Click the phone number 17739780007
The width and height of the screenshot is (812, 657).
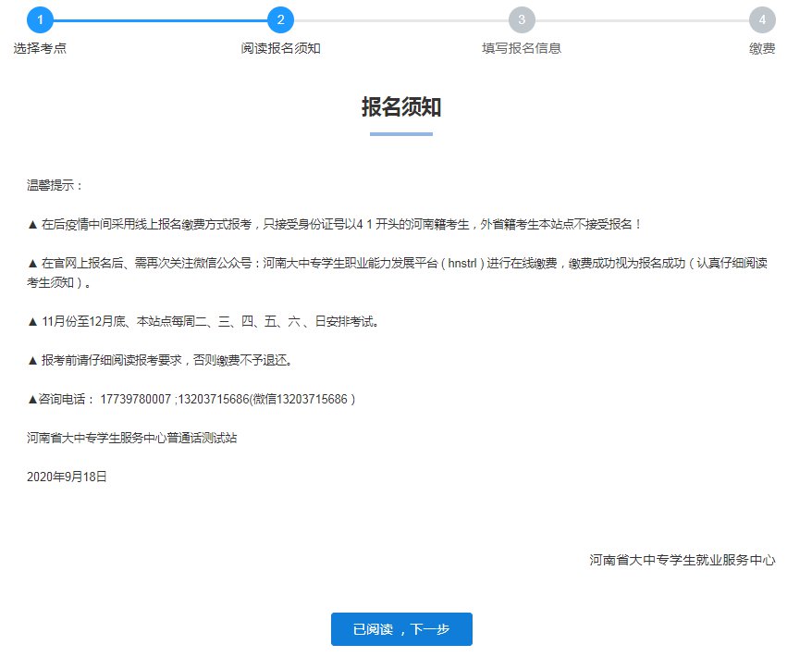135,399
